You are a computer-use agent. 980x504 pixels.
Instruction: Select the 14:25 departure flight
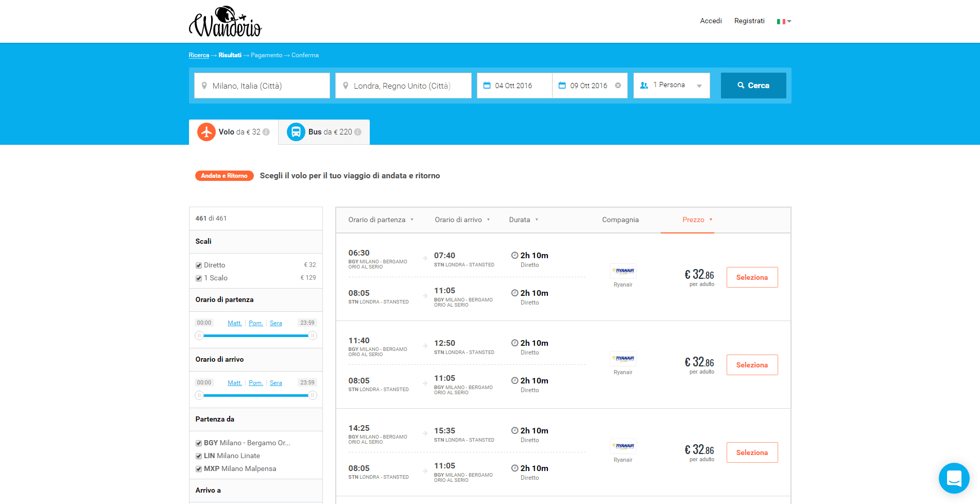[x=752, y=452]
